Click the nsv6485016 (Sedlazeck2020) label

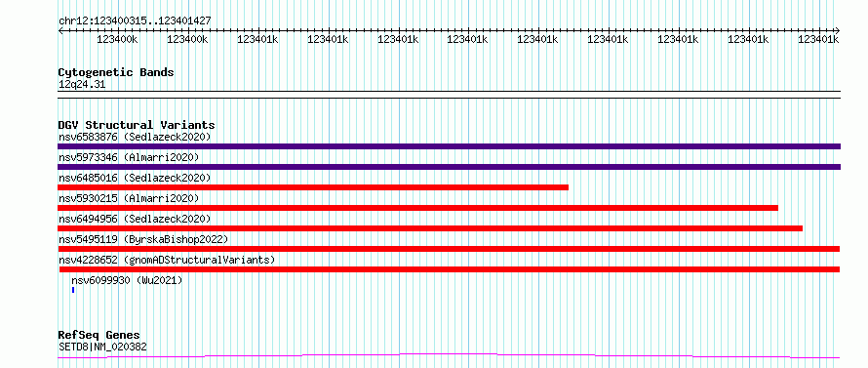pos(135,178)
